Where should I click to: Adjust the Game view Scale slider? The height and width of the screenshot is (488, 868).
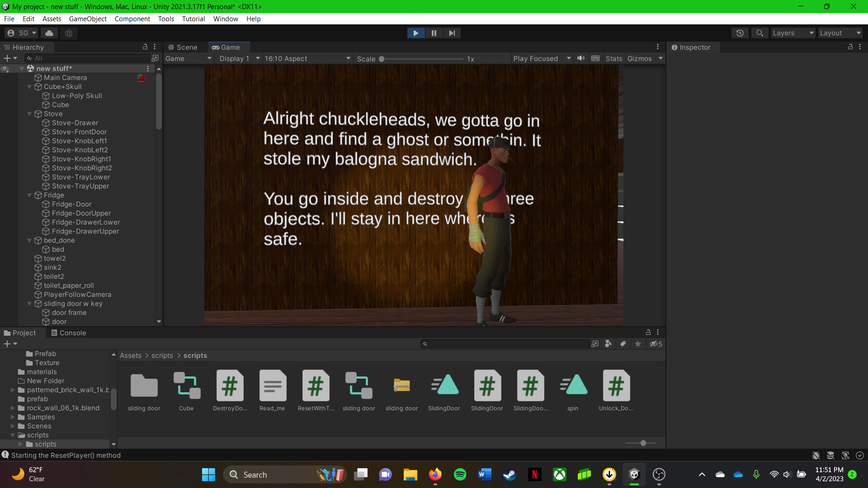[382, 59]
